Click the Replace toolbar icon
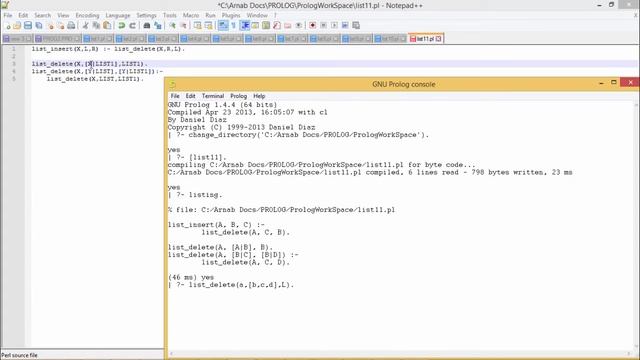 (158, 25)
